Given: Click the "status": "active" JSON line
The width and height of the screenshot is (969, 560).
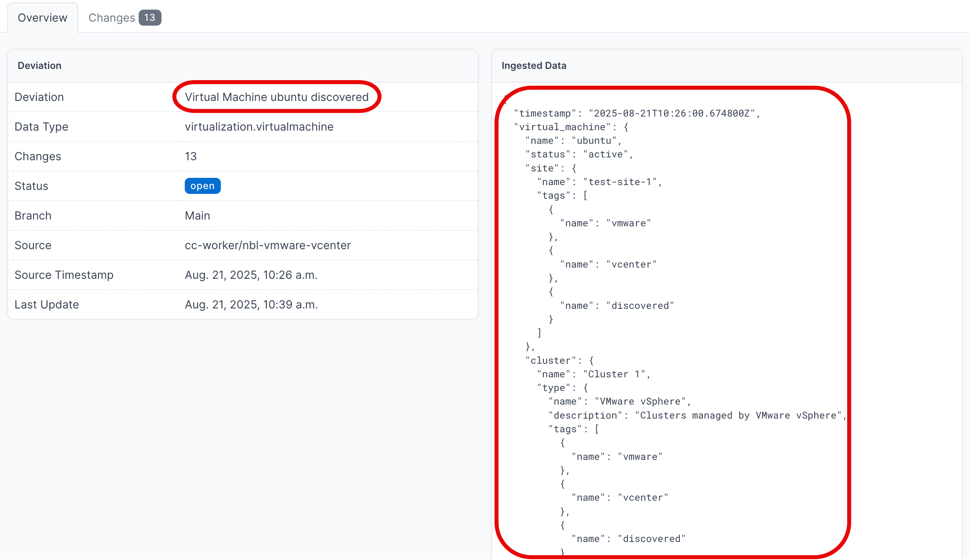Looking at the screenshot, I should (579, 154).
